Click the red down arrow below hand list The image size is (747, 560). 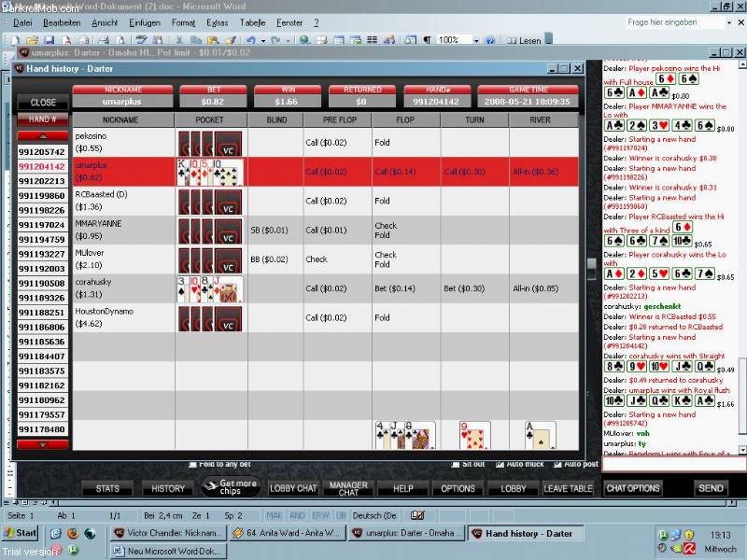coord(43,444)
